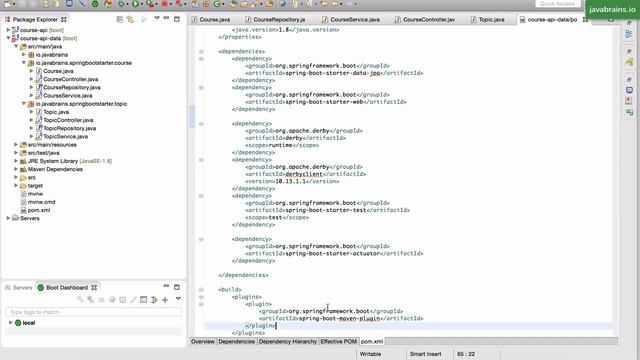
Task: Collapse the derbyclient dependency fold
Action: pos(201,160)
